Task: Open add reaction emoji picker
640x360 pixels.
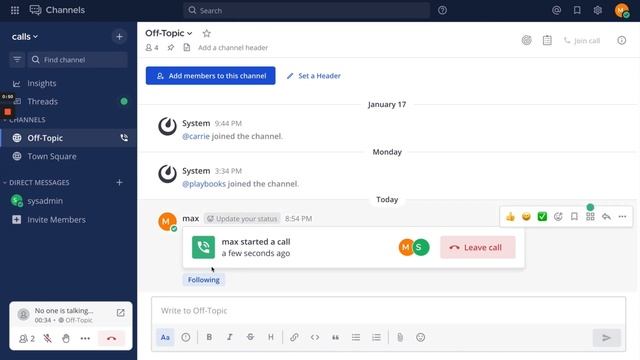Action: pyautogui.click(x=558, y=217)
